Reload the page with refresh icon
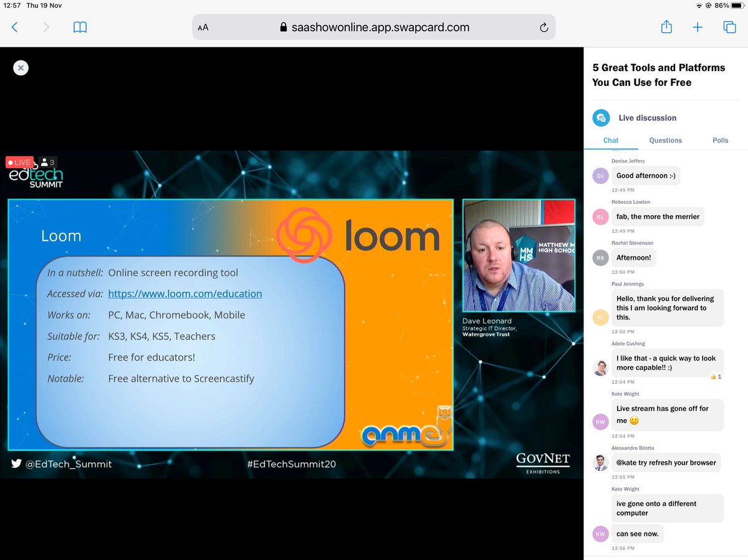The image size is (748, 560). [544, 27]
